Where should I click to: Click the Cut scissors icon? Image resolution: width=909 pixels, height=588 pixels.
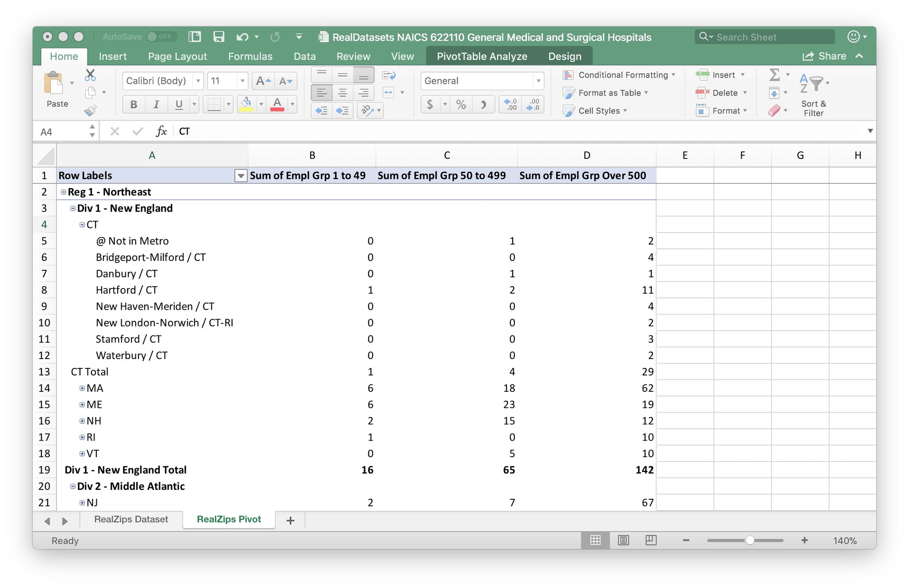(91, 75)
